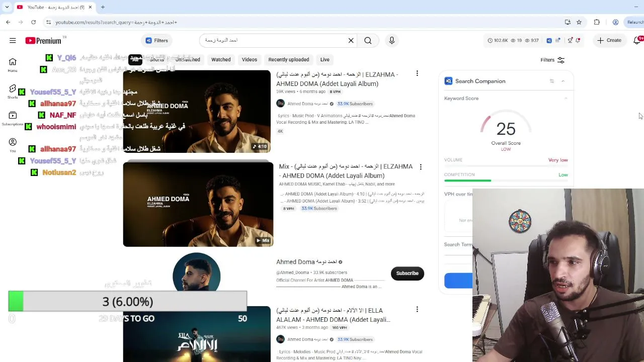Screen dimensions: 644x362
Task: Open the vidIQ logo icon in toolbar
Action: [x=549, y=40]
